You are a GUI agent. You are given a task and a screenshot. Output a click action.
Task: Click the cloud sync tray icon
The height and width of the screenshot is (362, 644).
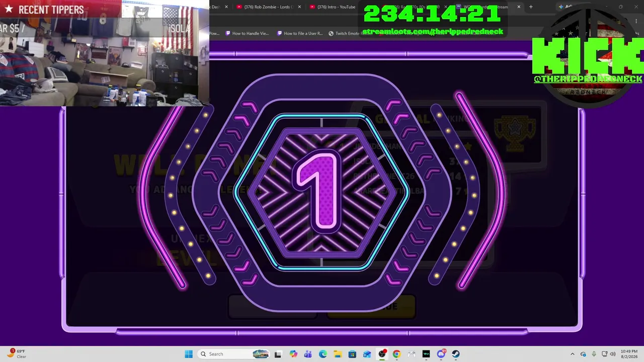583,354
